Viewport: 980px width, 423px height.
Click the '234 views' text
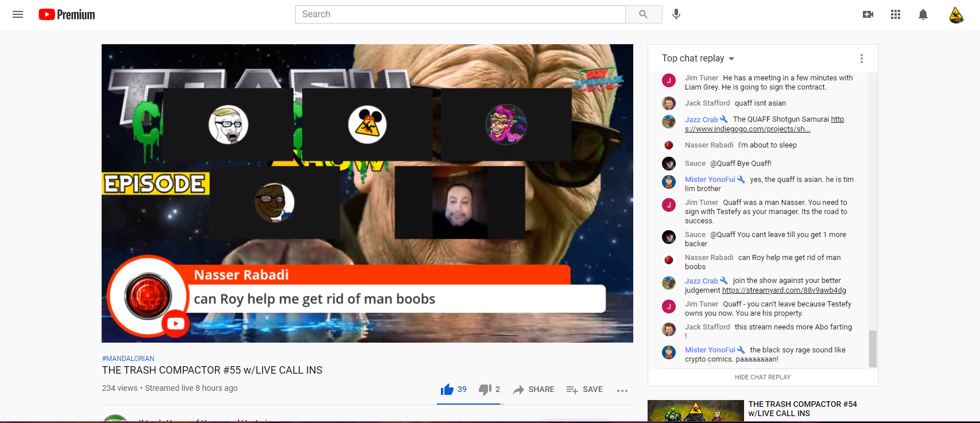coord(120,388)
